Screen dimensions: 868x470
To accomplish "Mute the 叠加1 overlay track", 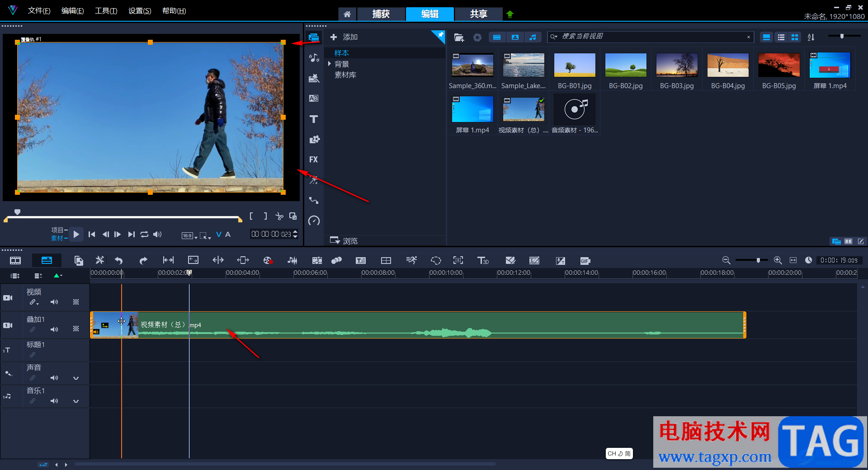I will click(x=54, y=329).
